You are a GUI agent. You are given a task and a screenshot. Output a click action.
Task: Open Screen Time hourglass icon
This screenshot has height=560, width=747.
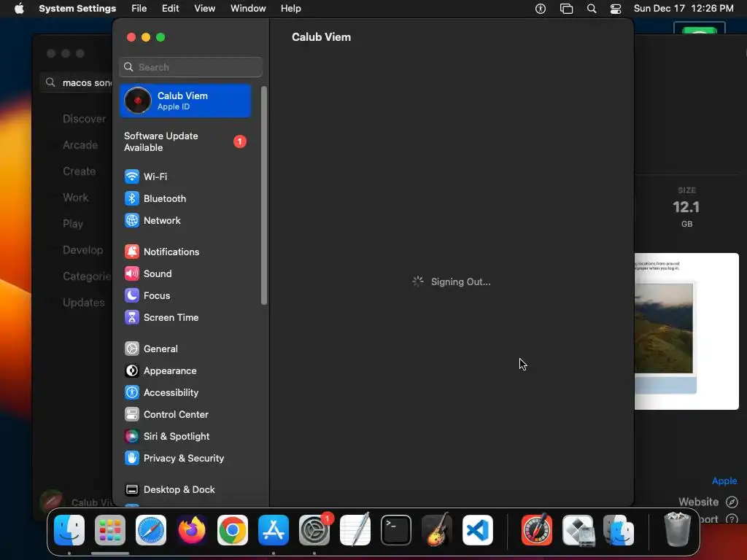[131, 317]
